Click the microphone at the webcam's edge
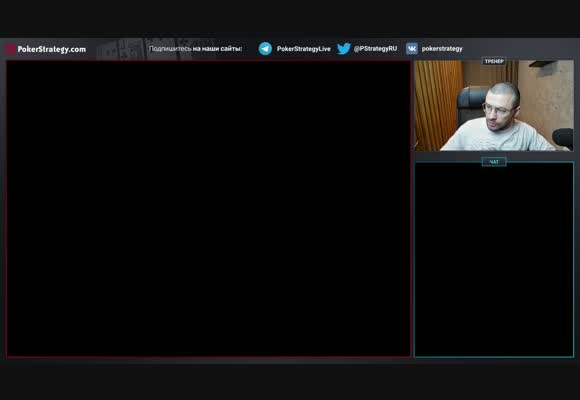The width and height of the screenshot is (580, 400). coord(563,138)
